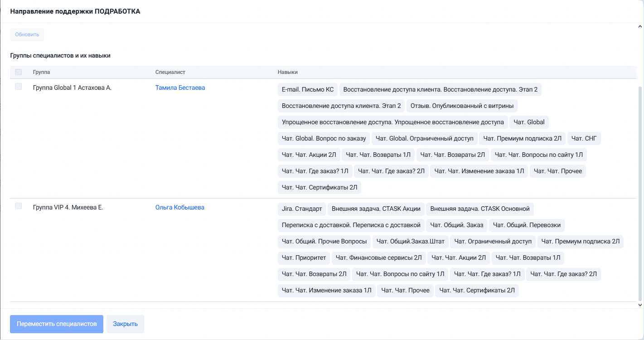Close the dialog with Закрыть

tap(125, 324)
